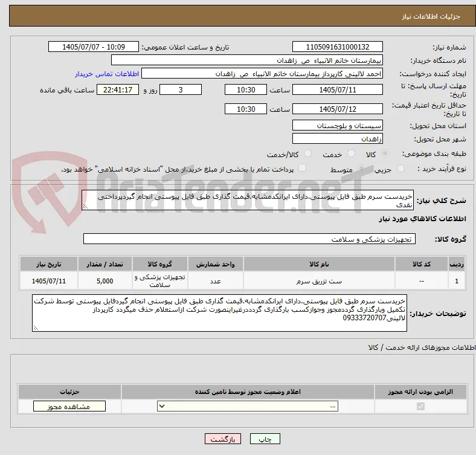Click the announcement date field 1405/07/07 - 10:09
The image size is (476, 455).
pos(94,47)
